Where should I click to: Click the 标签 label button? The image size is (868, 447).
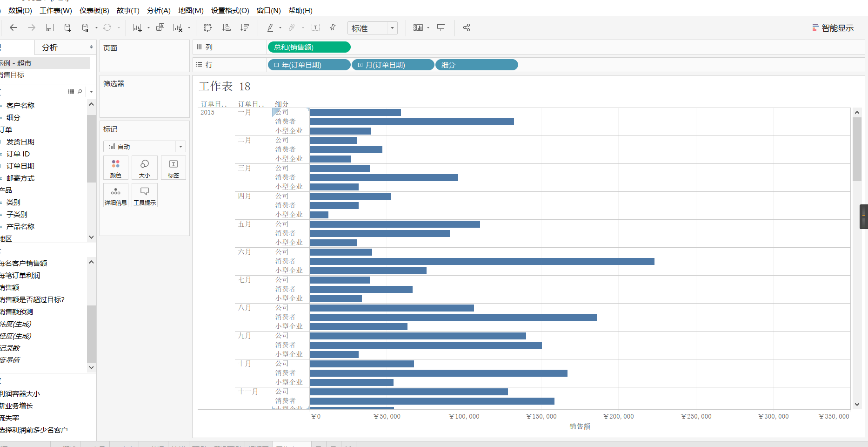(174, 168)
